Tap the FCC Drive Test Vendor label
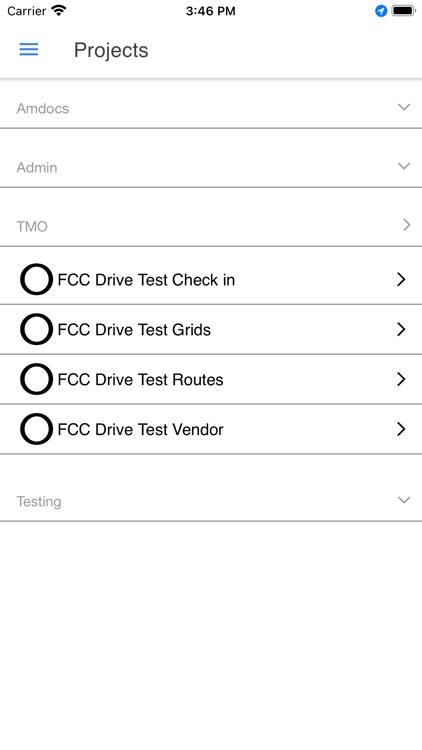 (x=140, y=430)
